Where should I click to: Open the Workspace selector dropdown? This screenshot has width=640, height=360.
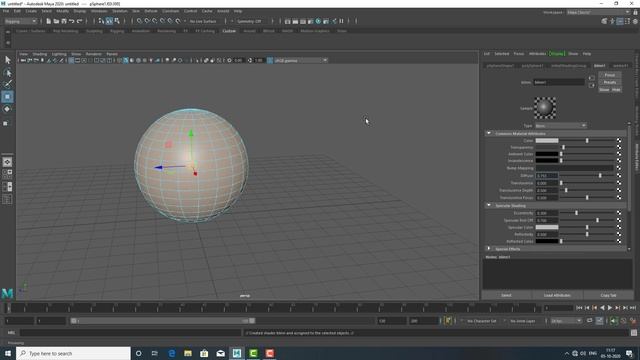(598, 12)
